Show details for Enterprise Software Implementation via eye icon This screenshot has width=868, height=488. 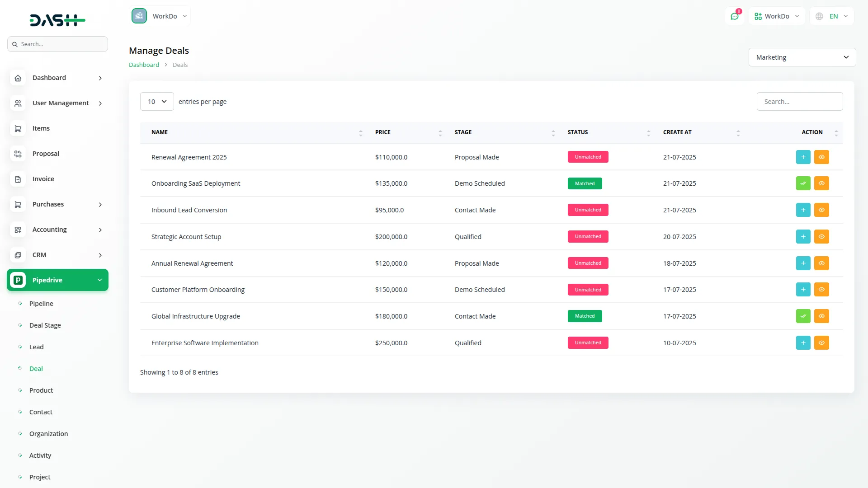pos(821,343)
